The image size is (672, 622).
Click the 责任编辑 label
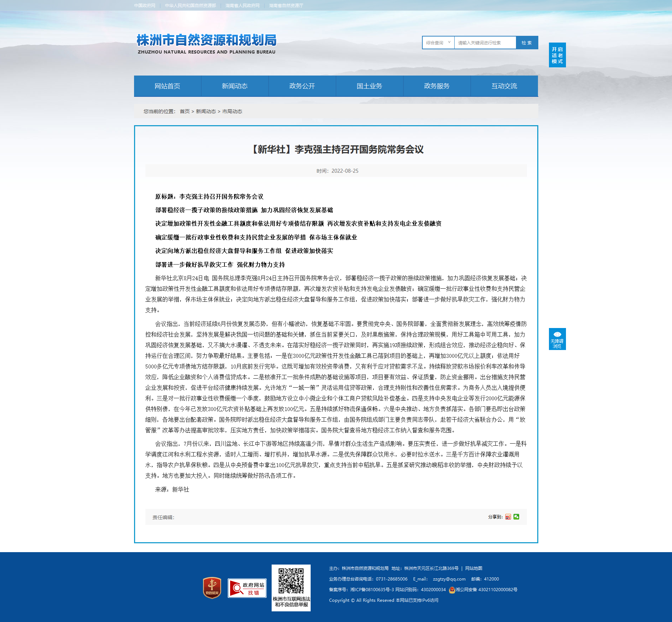pyautogui.click(x=163, y=517)
